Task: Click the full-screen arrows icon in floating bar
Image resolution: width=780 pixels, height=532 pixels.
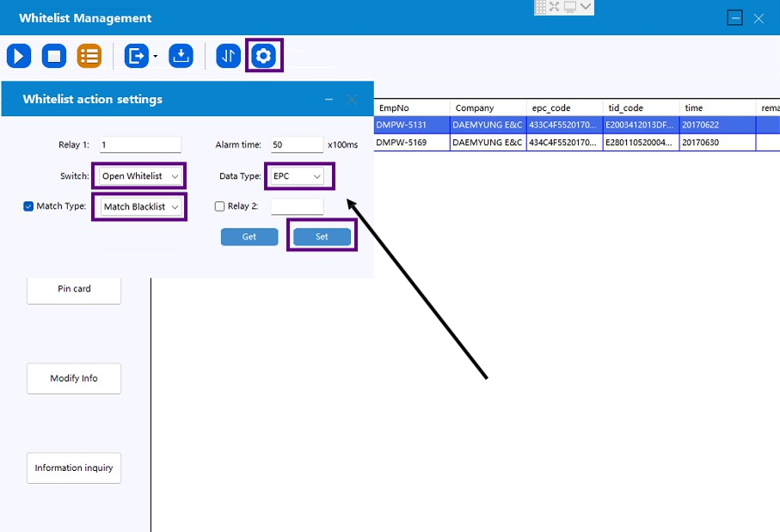Action: (x=554, y=7)
